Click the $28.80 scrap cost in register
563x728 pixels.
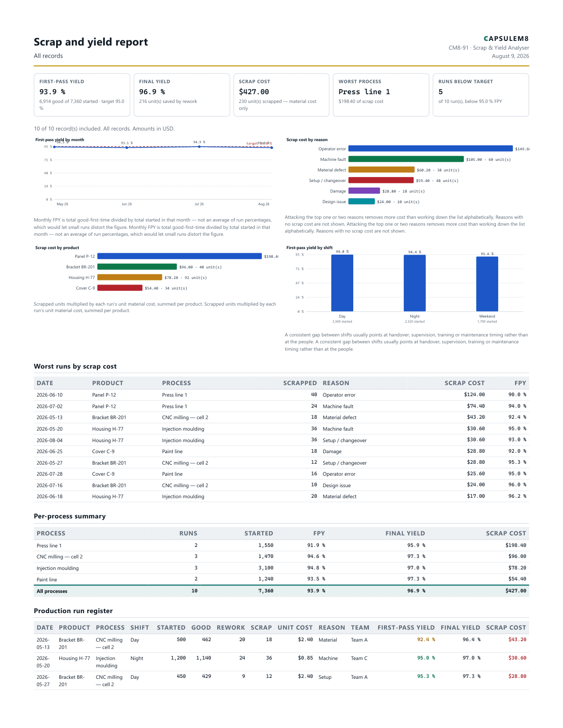(x=517, y=676)
